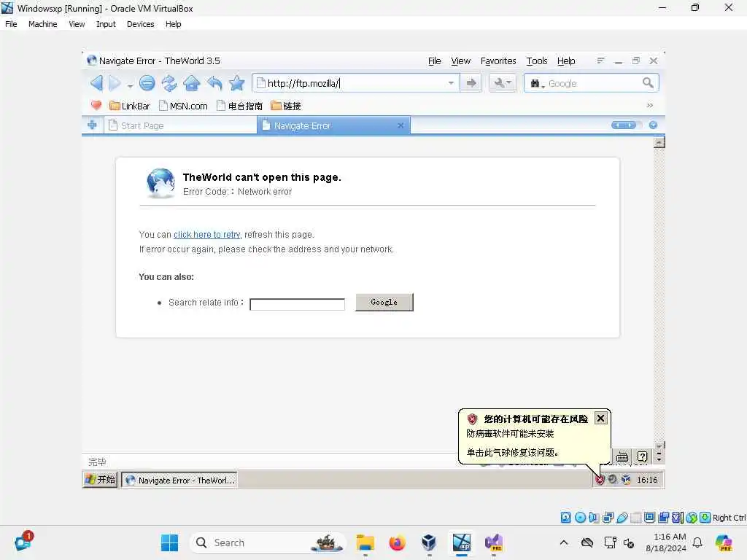Screen dimensions: 747x560
Task: Open VirtualBox Machine menu
Action: pyautogui.click(x=42, y=24)
